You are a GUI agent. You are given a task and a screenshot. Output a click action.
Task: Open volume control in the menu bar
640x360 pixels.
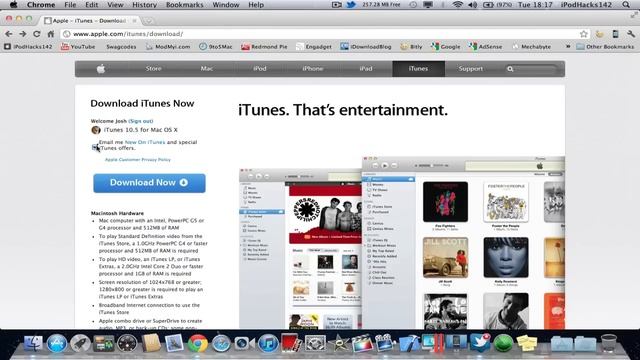[473, 5]
